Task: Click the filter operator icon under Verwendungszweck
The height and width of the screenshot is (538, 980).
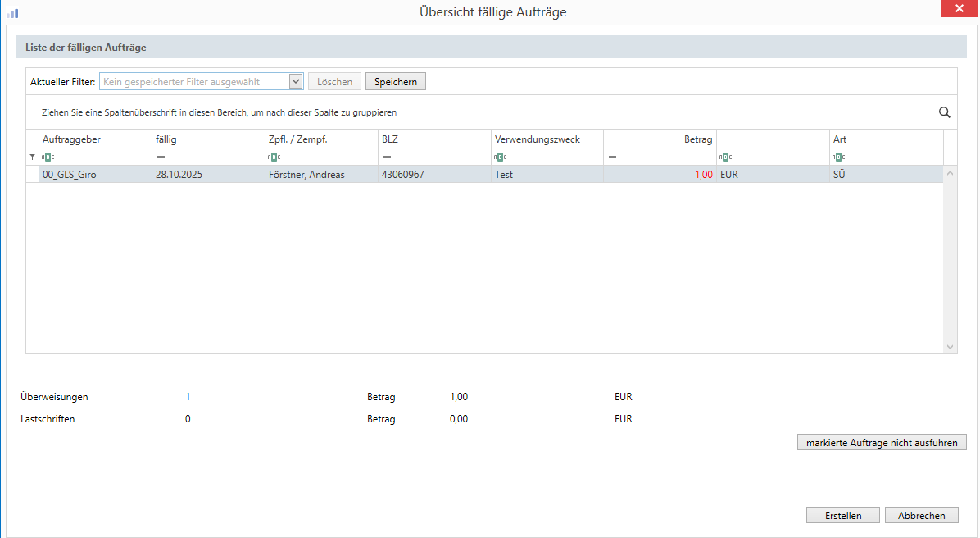Action: click(500, 157)
